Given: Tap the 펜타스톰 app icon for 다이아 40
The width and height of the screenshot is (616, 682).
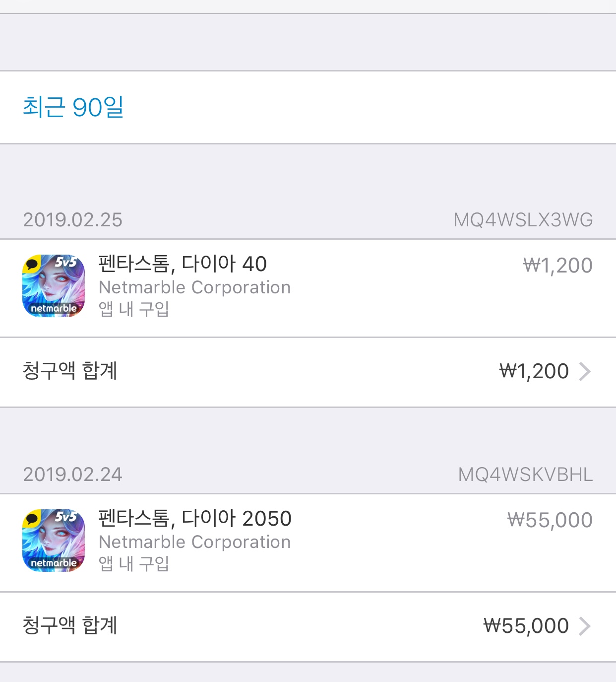Looking at the screenshot, I should pos(54,286).
